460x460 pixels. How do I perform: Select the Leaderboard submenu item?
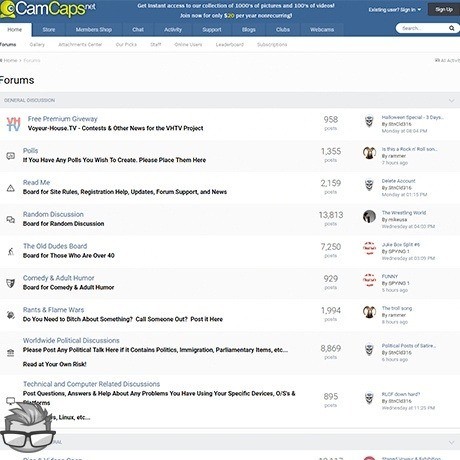(230, 44)
